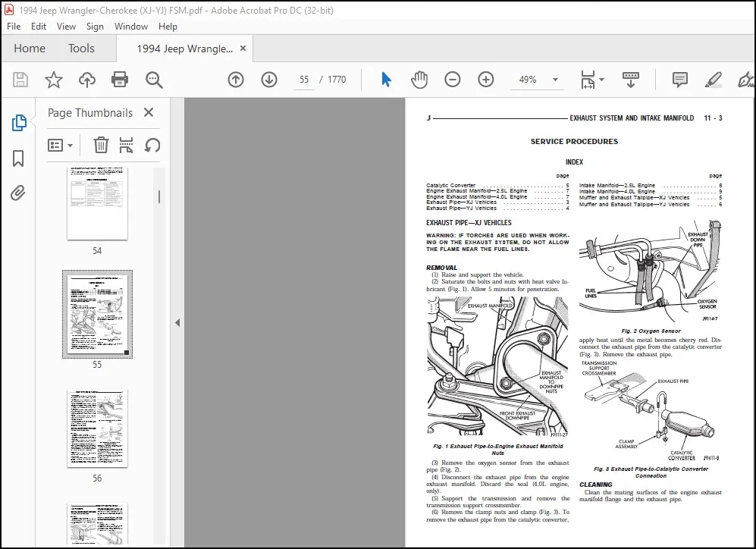
Task: Open the zoom level 49% dropdown
Action: pyautogui.click(x=555, y=80)
